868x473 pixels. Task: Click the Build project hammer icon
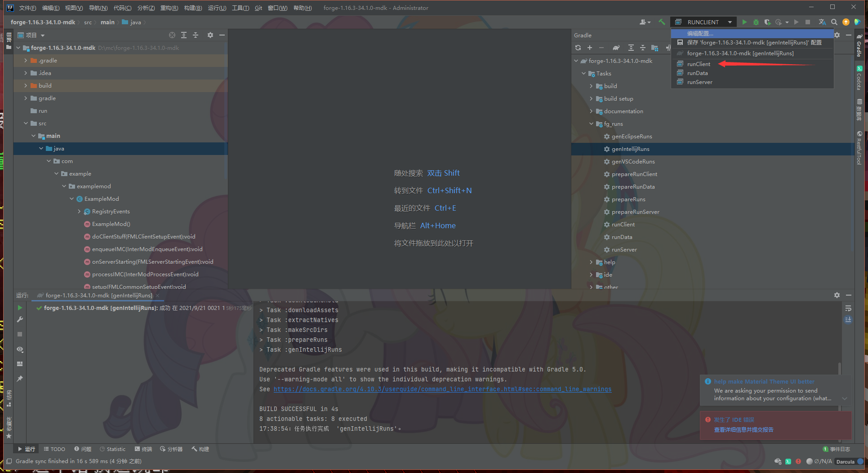662,22
